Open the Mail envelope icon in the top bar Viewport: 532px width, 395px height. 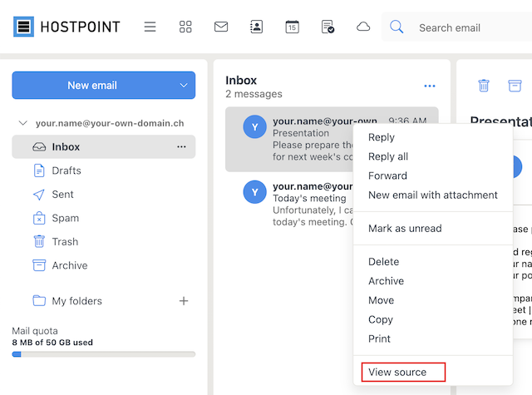pos(221,27)
